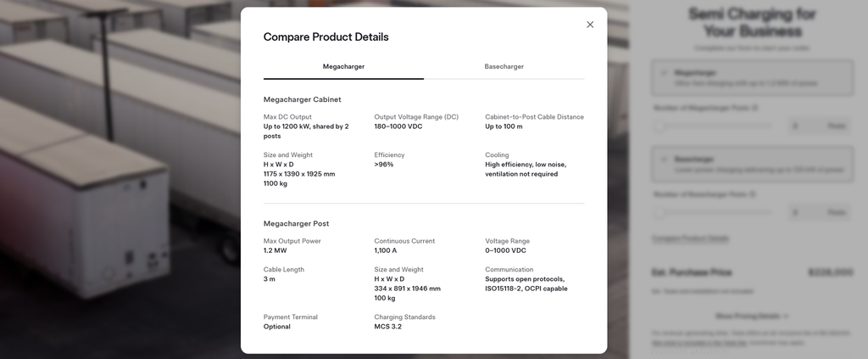Viewport: 868px width, 359px height.
Task: Click the Max Output Power label
Action: click(x=292, y=241)
